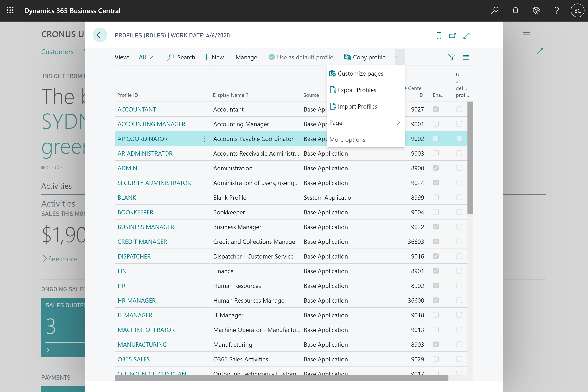Click the settings gear icon top bar
588x392 pixels.
tap(535, 11)
